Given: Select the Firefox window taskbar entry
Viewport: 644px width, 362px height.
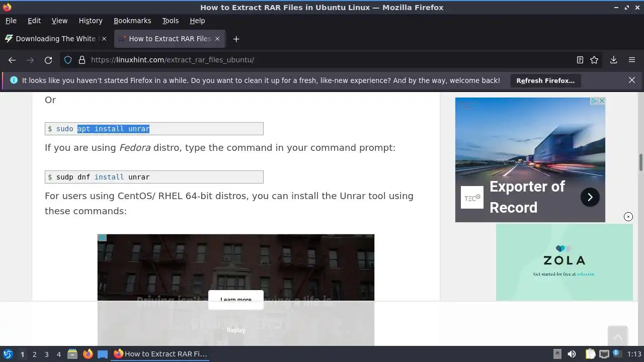Looking at the screenshot, I should [x=160, y=354].
